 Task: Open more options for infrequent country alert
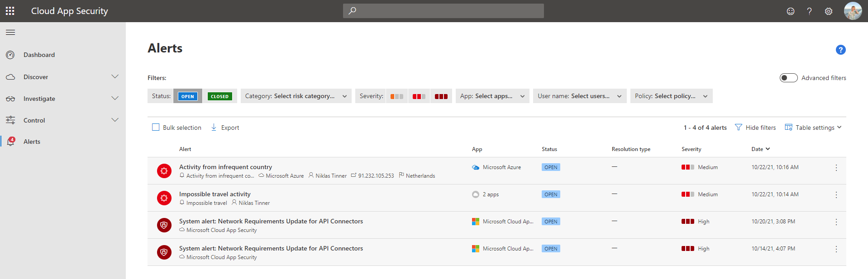pyautogui.click(x=836, y=168)
